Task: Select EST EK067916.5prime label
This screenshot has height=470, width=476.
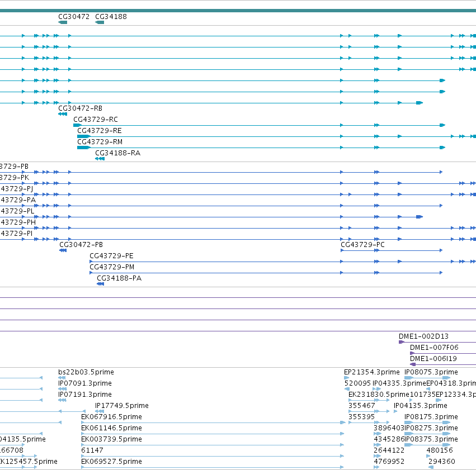Action: 111,417
